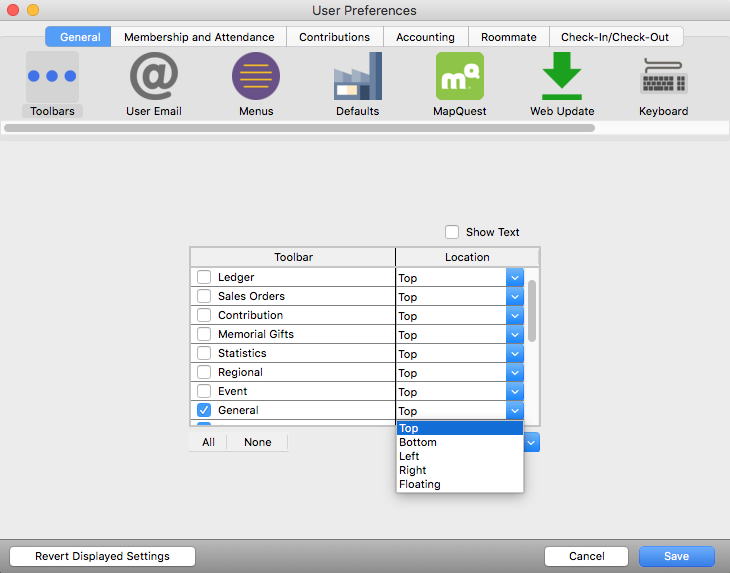730x573 pixels.
Task: Open the Menus preferences icon
Action: [x=256, y=78]
